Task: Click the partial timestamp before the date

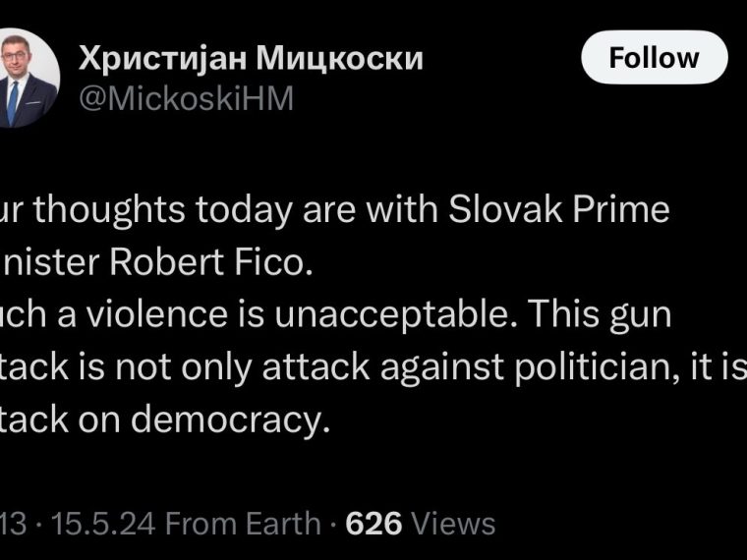Action: [x=14, y=524]
